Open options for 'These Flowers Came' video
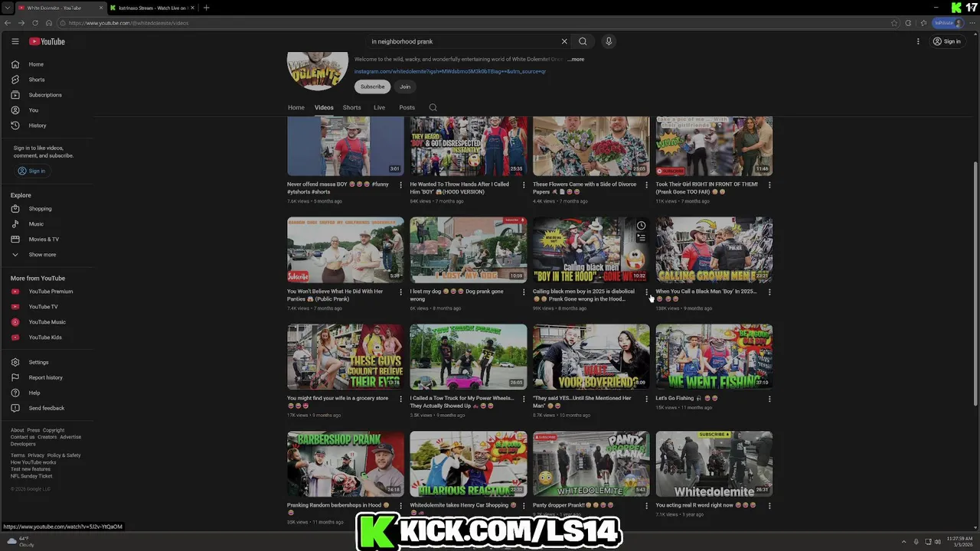This screenshot has height=551, width=980. coord(646,184)
